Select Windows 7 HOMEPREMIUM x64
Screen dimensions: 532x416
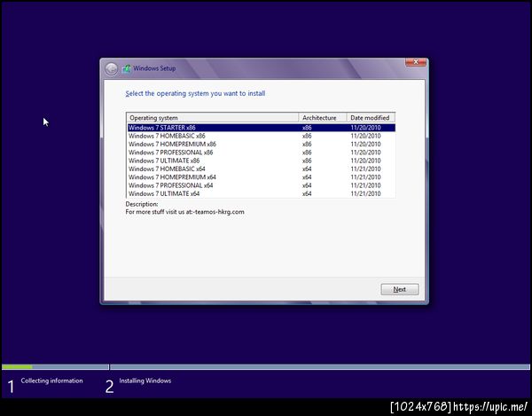(x=262, y=177)
